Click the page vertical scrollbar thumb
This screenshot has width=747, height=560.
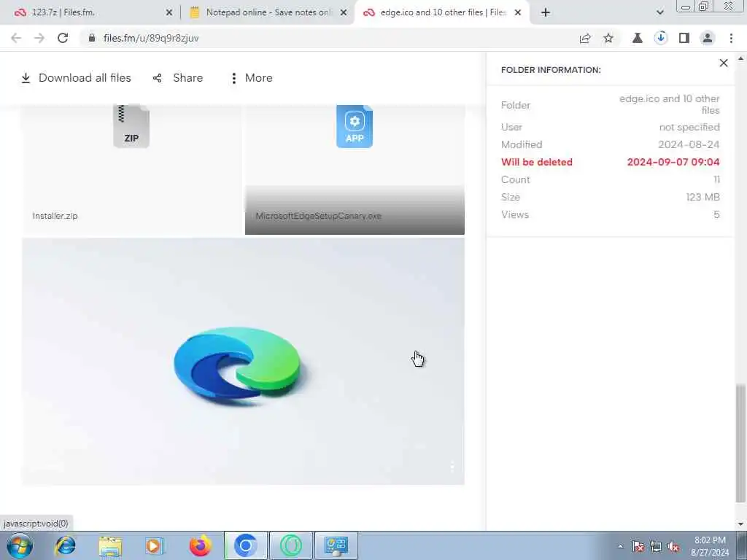pyautogui.click(x=740, y=443)
